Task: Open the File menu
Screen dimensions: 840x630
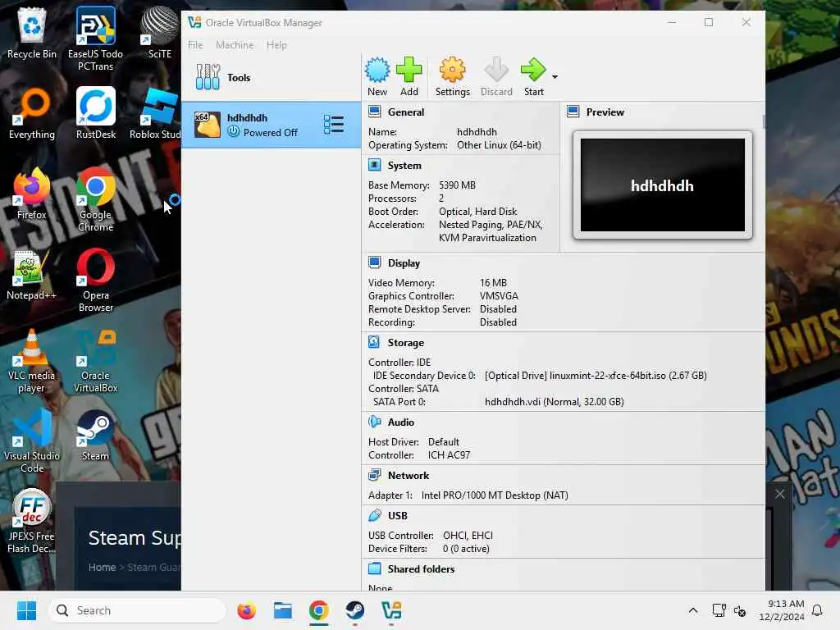Action: click(195, 45)
